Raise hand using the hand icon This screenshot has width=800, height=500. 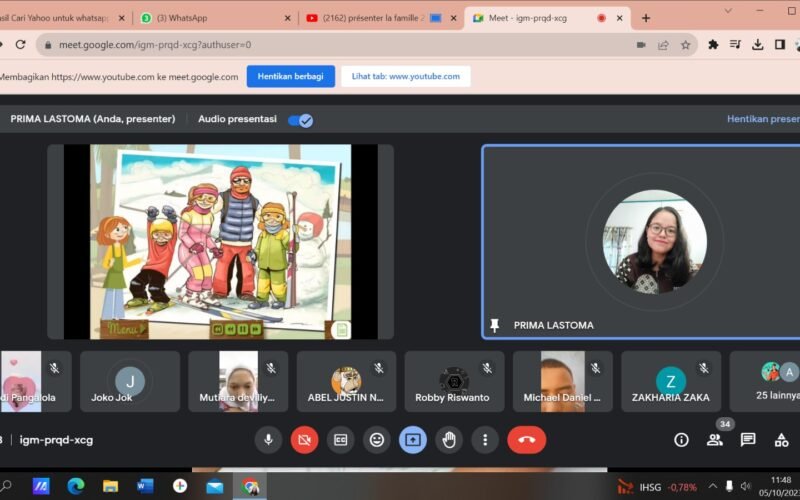pos(449,439)
